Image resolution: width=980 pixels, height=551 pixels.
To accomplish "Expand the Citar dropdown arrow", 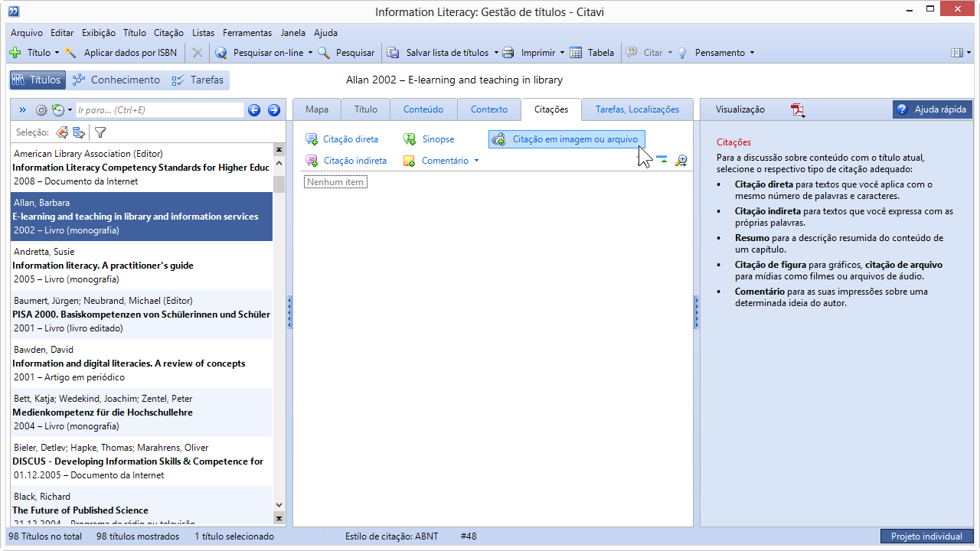I will point(670,53).
